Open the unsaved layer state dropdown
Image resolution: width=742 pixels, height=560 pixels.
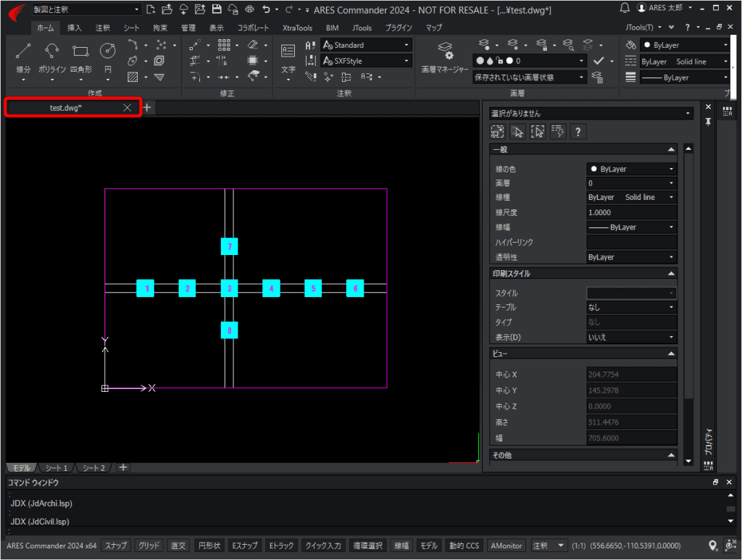click(x=529, y=77)
